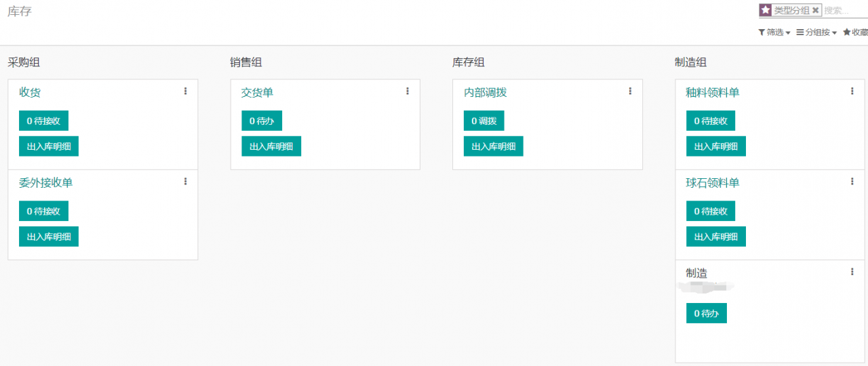This screenshot has height=366, width=868.
Task: Open kebab menu on 制造 card
Action: [x=852, y=271]
